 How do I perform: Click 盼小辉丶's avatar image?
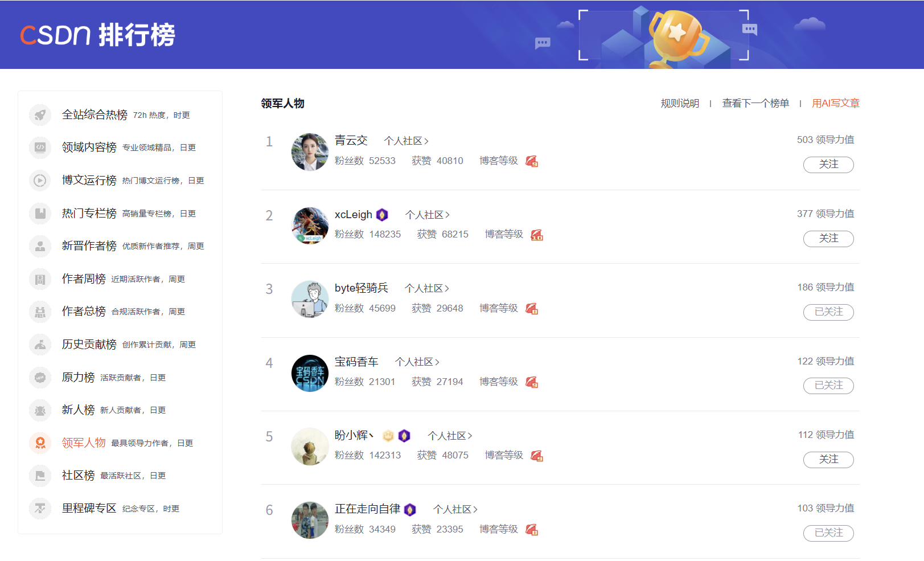pos(310,447)
